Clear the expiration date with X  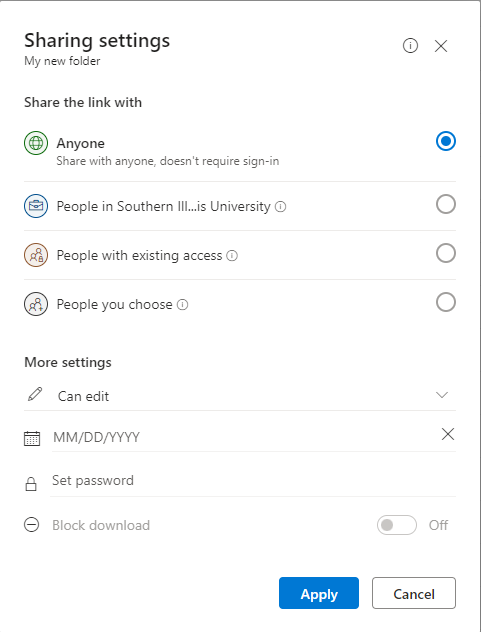point(448,434)
